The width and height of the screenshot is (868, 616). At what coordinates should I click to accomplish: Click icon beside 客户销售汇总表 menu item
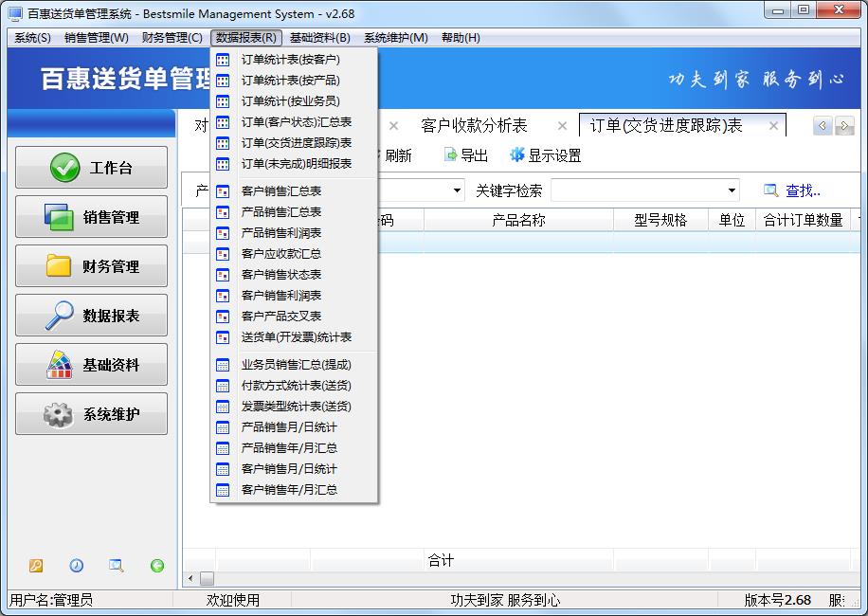tap(223, 191)
